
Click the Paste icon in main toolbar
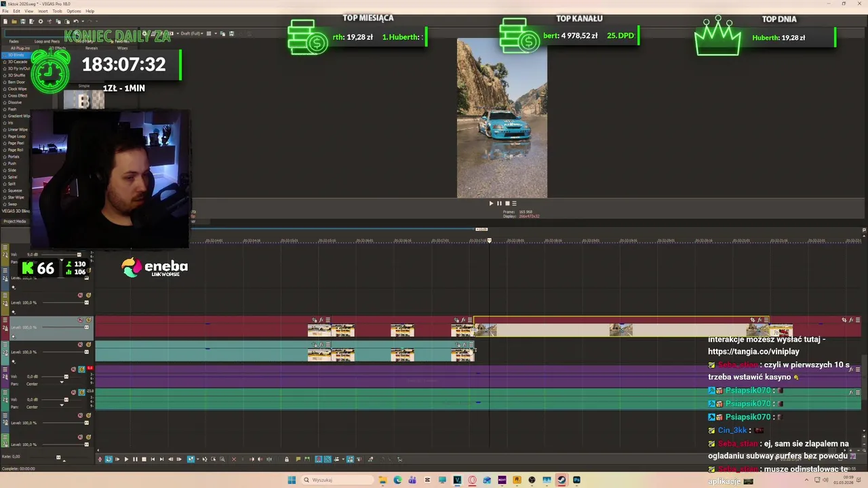point(67,22)
